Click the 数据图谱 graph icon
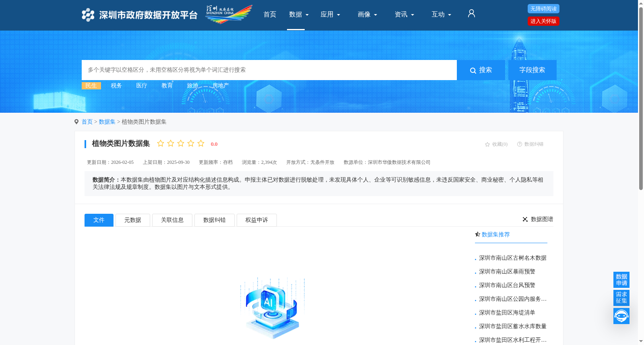Viewport: 644px width, 345px height. coord(525,219)
